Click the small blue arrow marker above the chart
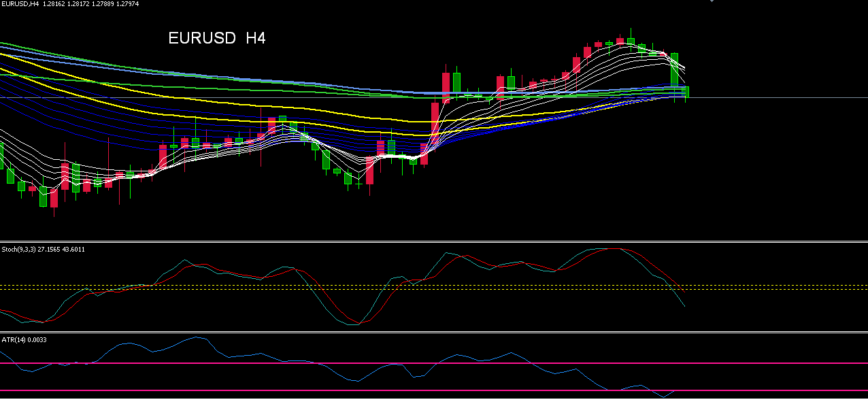The height and width of the screenshot is (404, 868). coord(712,3)
